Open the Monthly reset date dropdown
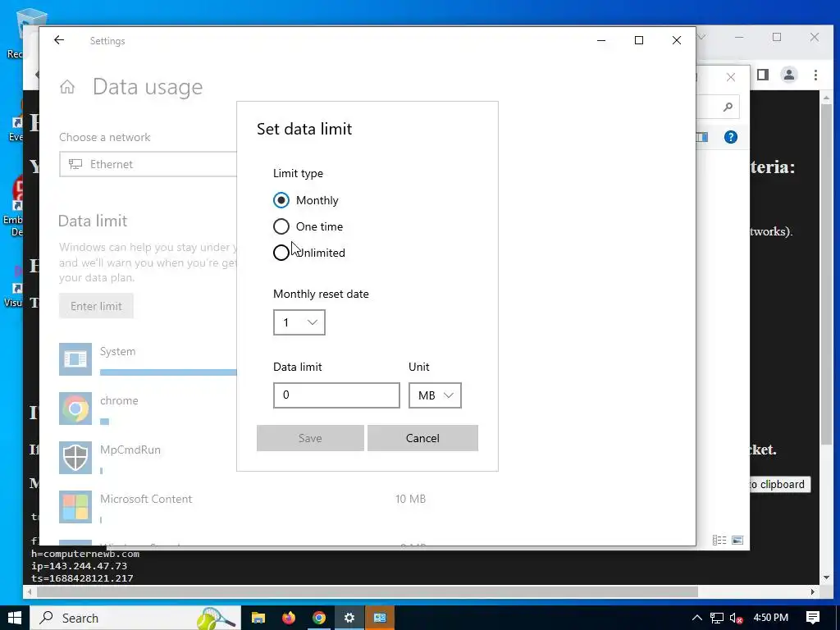Viewport: 840px width, 630px height. pos(299,322)
